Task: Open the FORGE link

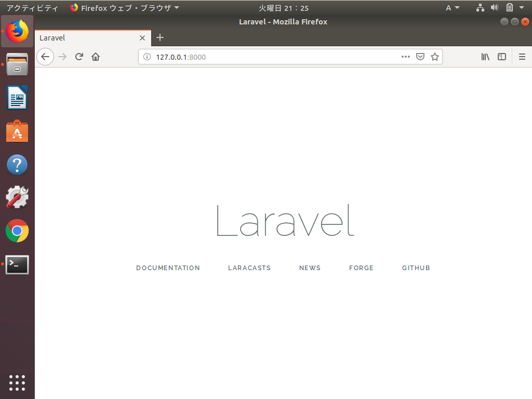Action: [362, 268]
